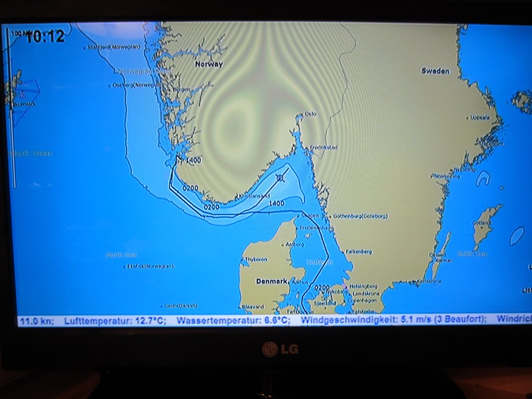Select the 0200 route marker near Helsingborg
532x399 pixels.
click(322, 287)
